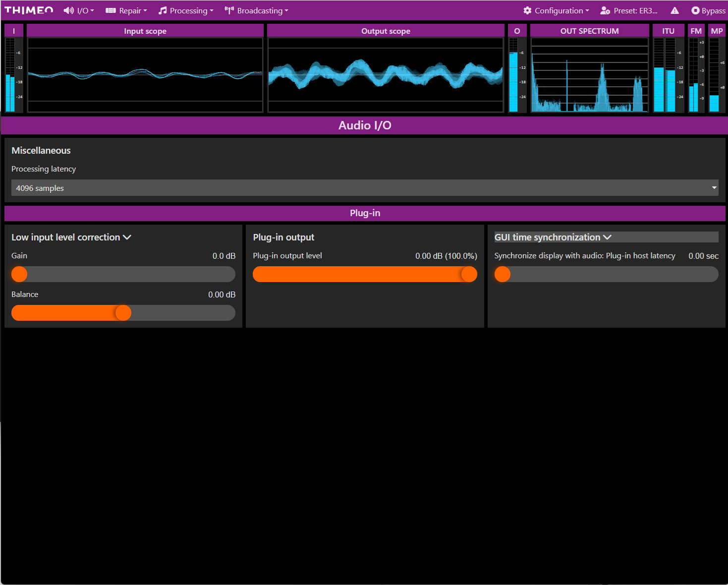Click the Bypass stop-circle icon

pos(695,10)
